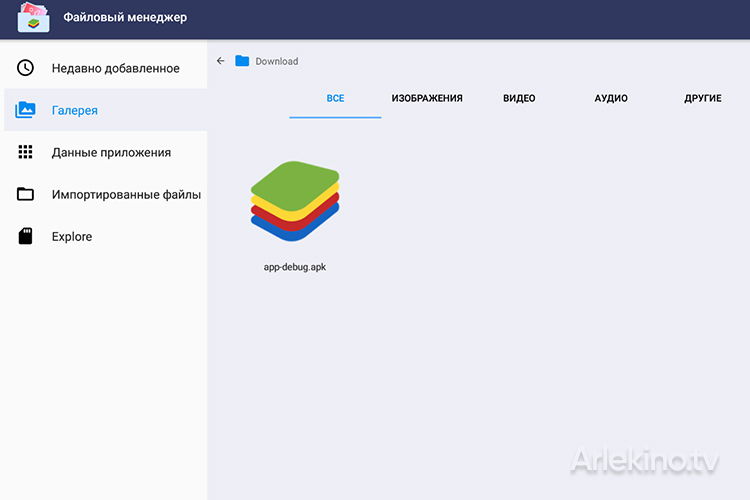The image size is (750, 500).
Task: Click the SD card Explore icon
Action: click(x=25, y=236)
